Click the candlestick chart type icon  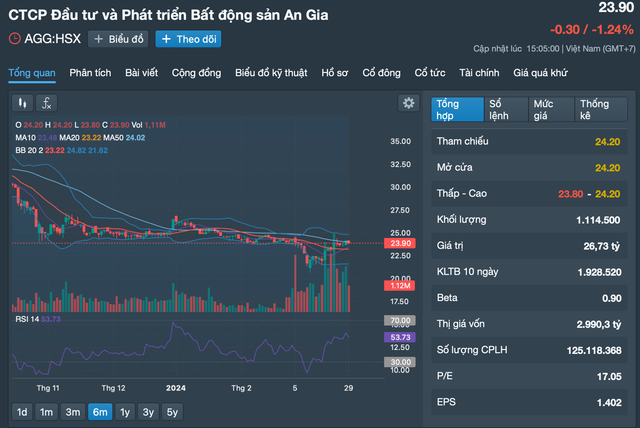21,103
